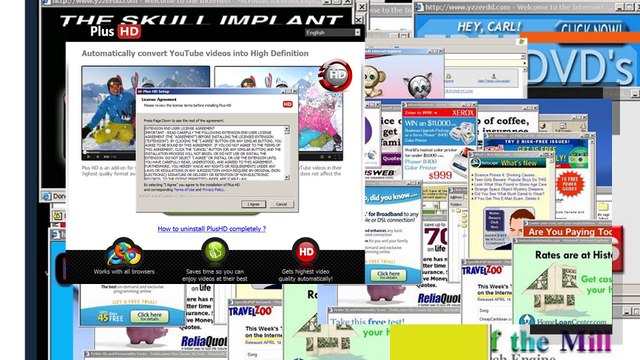This screenshot has width=640, height=360.
Task: Open 'If You Get This E-Mail Scam' link
Action: click(507, 198)
